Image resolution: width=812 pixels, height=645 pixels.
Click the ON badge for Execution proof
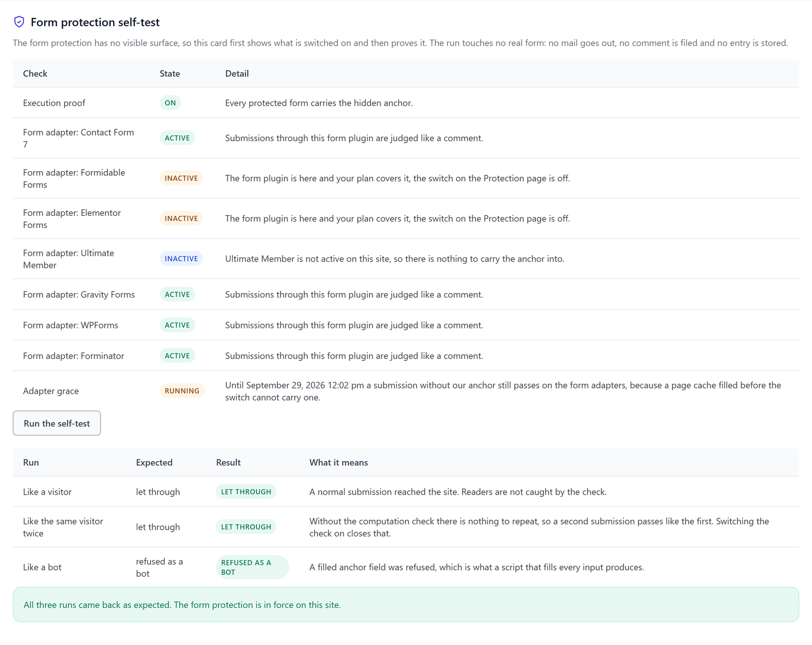coord(170,103)
